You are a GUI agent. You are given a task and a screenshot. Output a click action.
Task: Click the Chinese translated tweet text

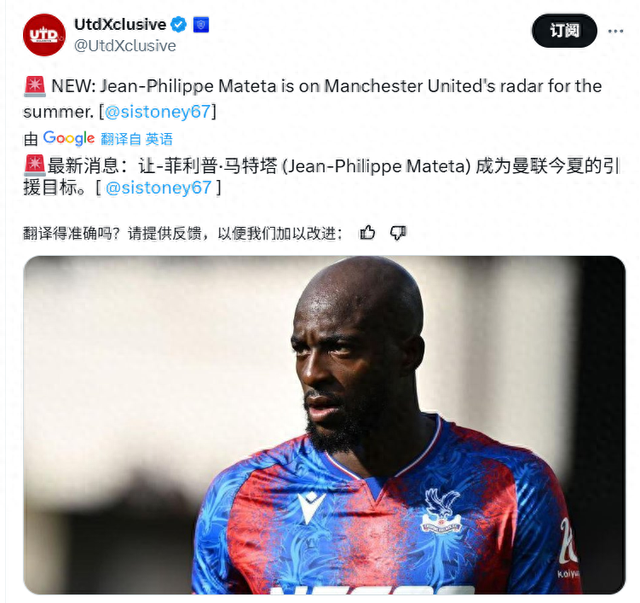[x=321, y=177]
